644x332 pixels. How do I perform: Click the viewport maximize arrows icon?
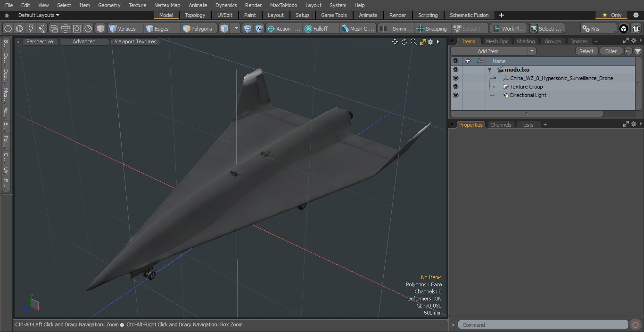tap(422, 42)
